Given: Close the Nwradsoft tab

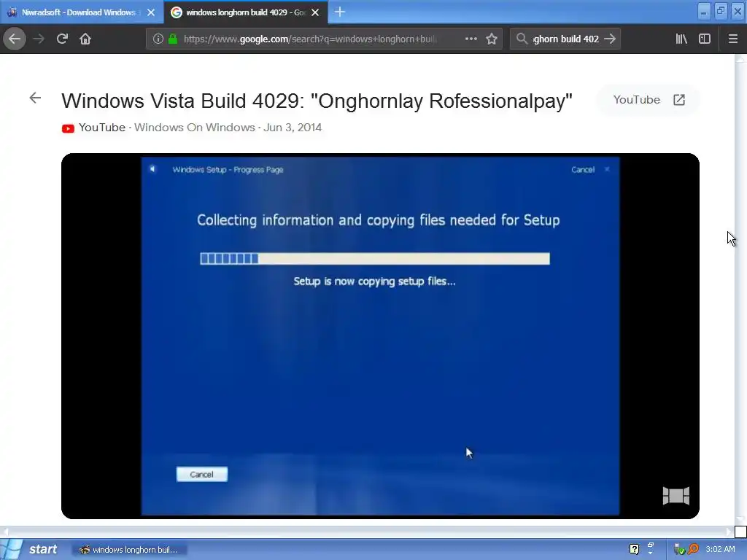Looking at the screenshot, I should [151, 12].
